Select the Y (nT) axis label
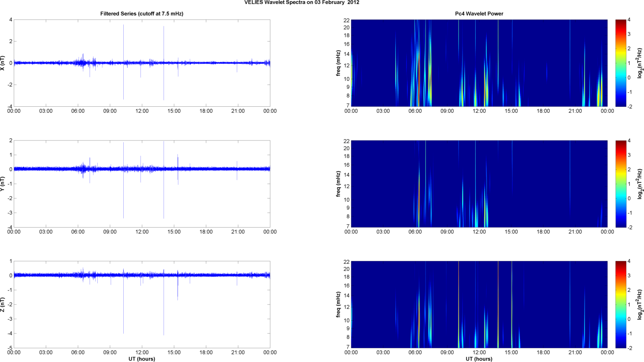 click(x=3, y=184)
